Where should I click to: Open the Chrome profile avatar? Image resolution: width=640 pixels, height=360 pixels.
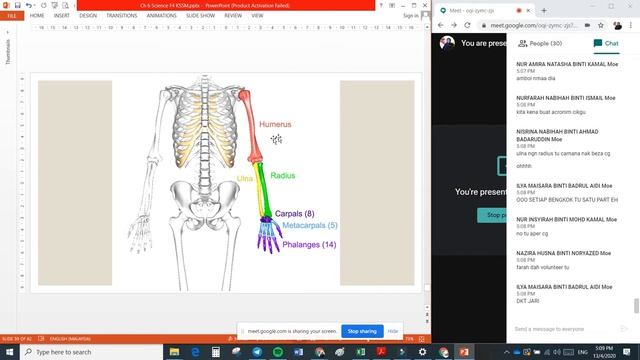[x=618, y=25]
